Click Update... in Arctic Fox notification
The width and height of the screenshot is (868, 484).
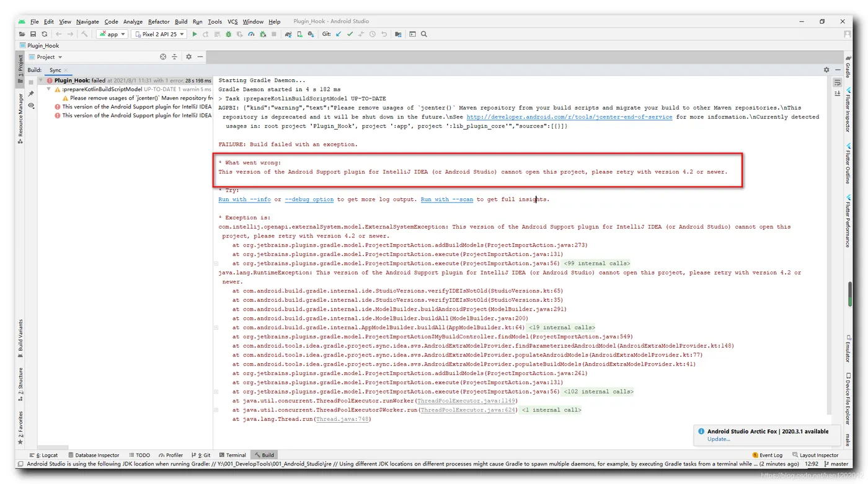719,439
